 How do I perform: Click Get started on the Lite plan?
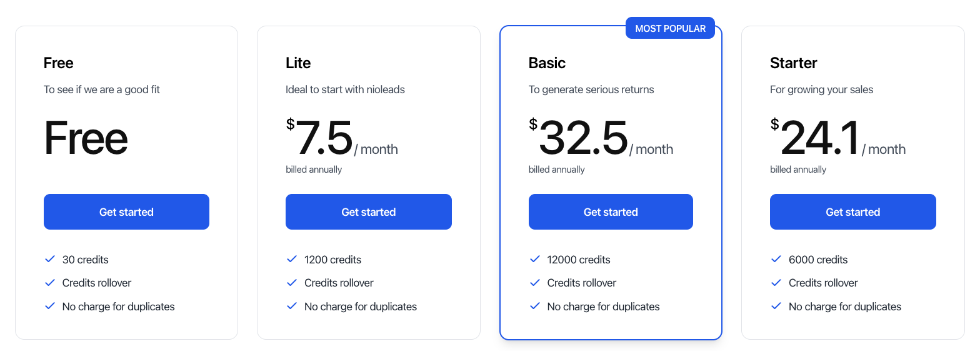click(x=368, y=212)
